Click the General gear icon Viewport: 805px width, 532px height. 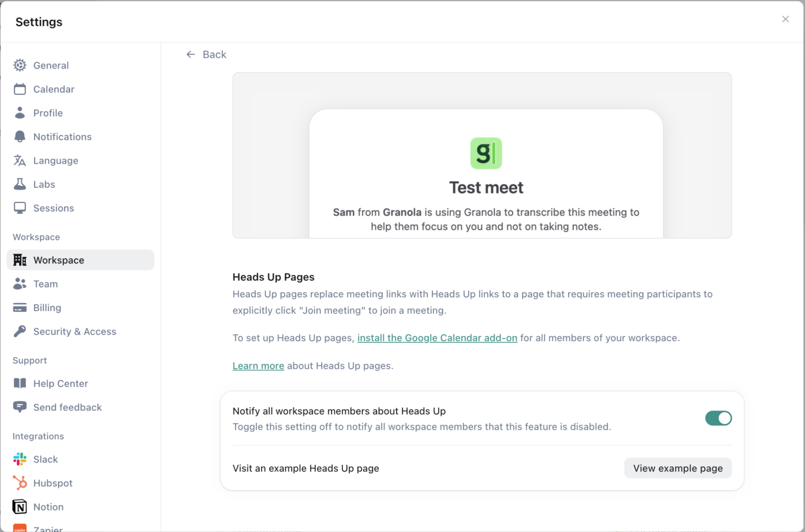coord(20,65)
